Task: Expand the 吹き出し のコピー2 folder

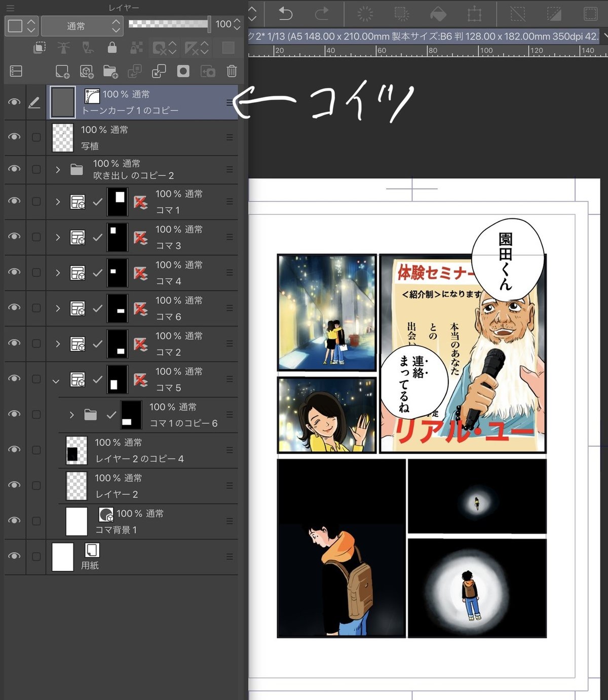Action: (57, 169)
